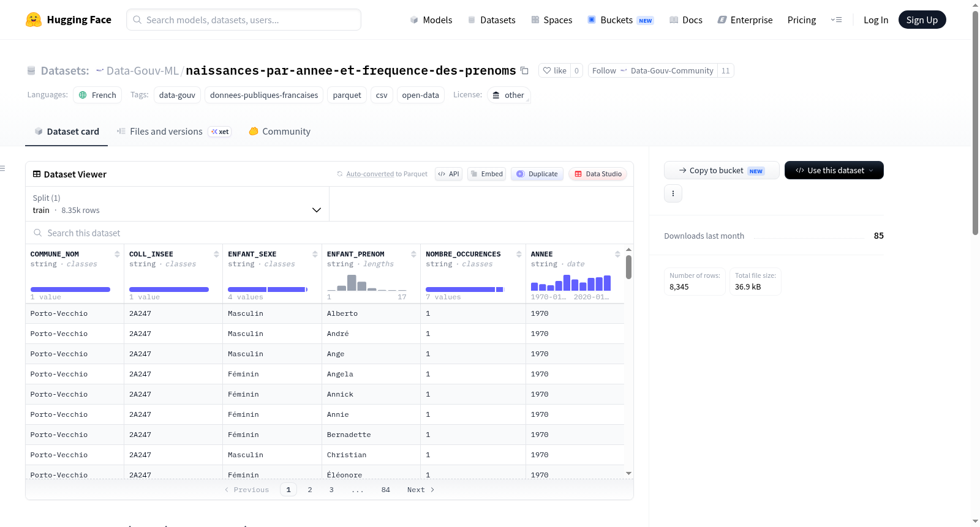Viewport: 980px width, 527px height.
Task: Click the Hugging Face logo icon
Action: tap(34, 20)
